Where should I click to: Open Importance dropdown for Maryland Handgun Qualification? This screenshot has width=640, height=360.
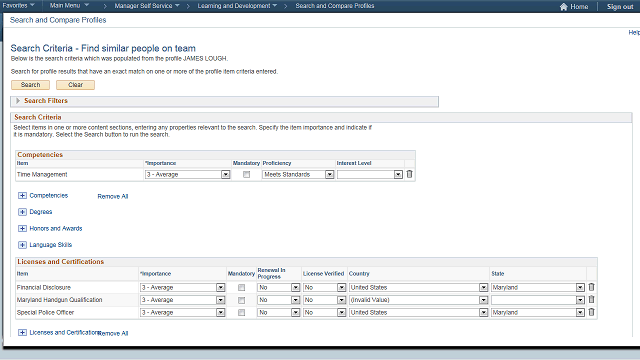[x=182, y=300]
